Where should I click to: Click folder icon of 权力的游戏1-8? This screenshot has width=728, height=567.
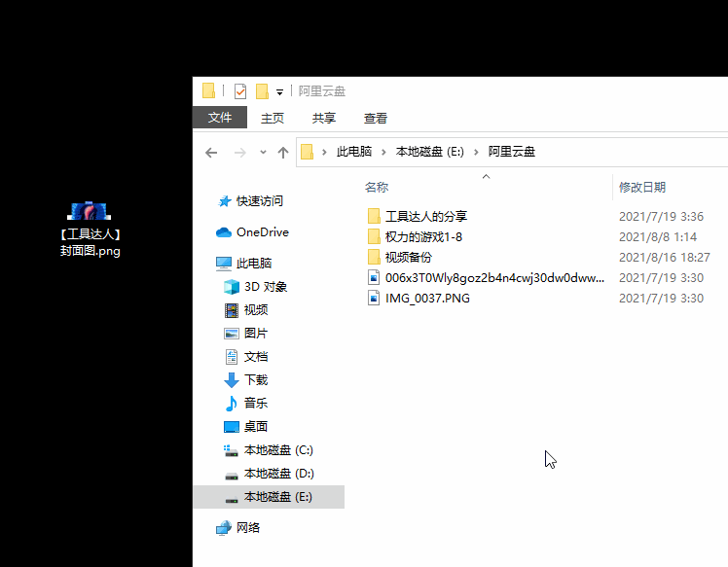pyautogui.click(x=374, y=236)
